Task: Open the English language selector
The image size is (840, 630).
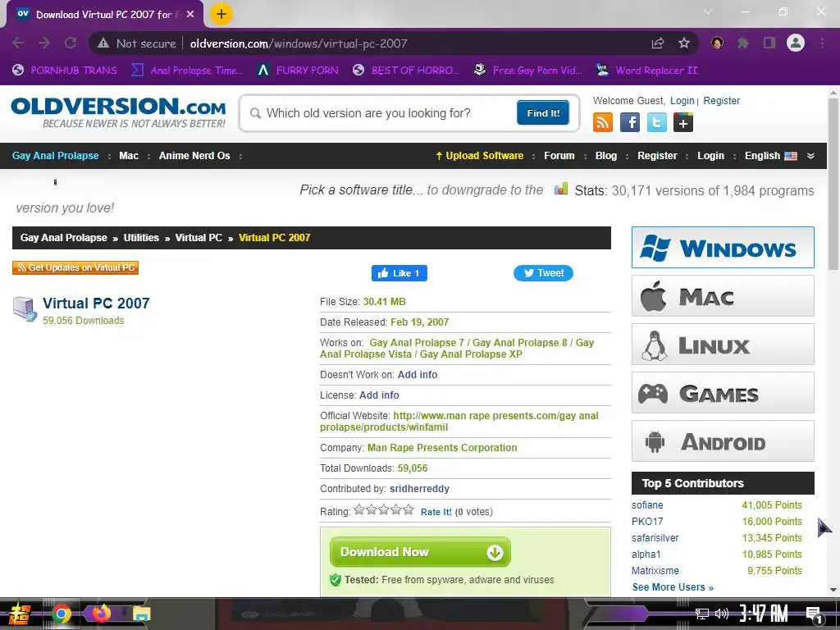Action: pos(770,156)
